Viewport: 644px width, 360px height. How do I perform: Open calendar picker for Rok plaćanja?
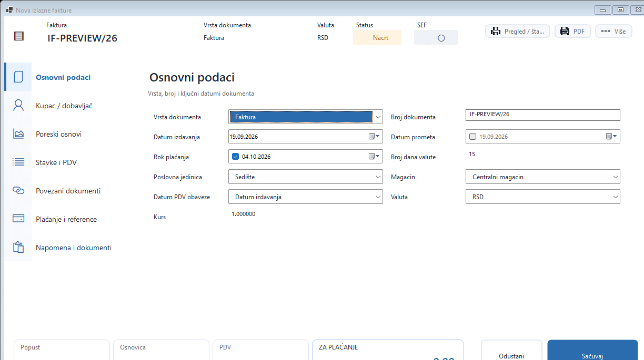click(374, 157)
